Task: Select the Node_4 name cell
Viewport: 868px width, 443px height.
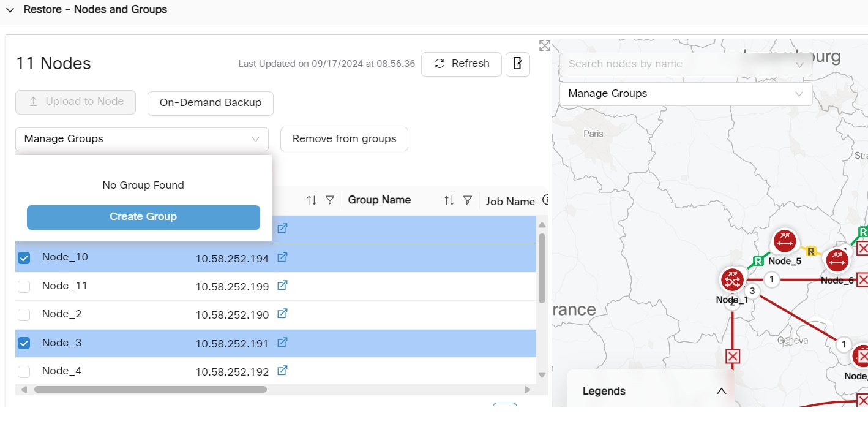Action: coord(62,371)
